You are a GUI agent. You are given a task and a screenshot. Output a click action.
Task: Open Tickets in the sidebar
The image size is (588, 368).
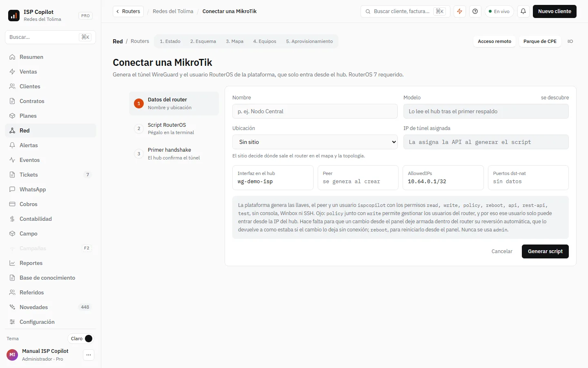(50, 175)
